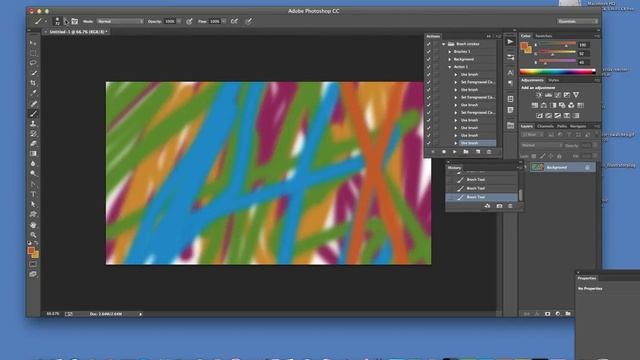Stop recording in the Actions panel

[x=433, y=152]
